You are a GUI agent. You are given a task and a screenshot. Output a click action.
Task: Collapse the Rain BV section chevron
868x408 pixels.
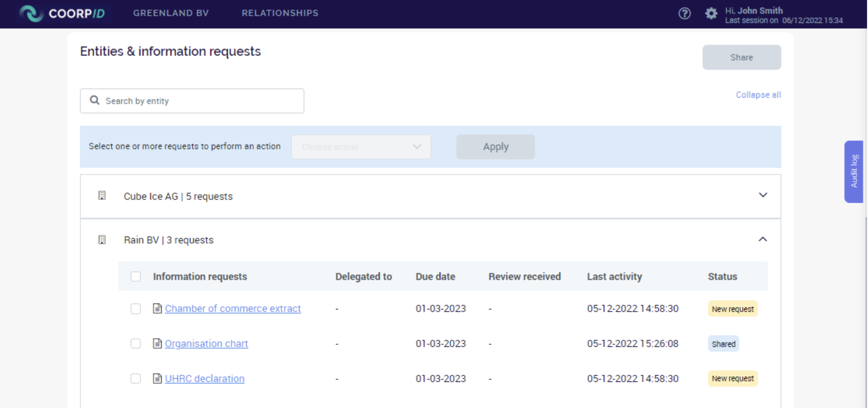[763, 239]
